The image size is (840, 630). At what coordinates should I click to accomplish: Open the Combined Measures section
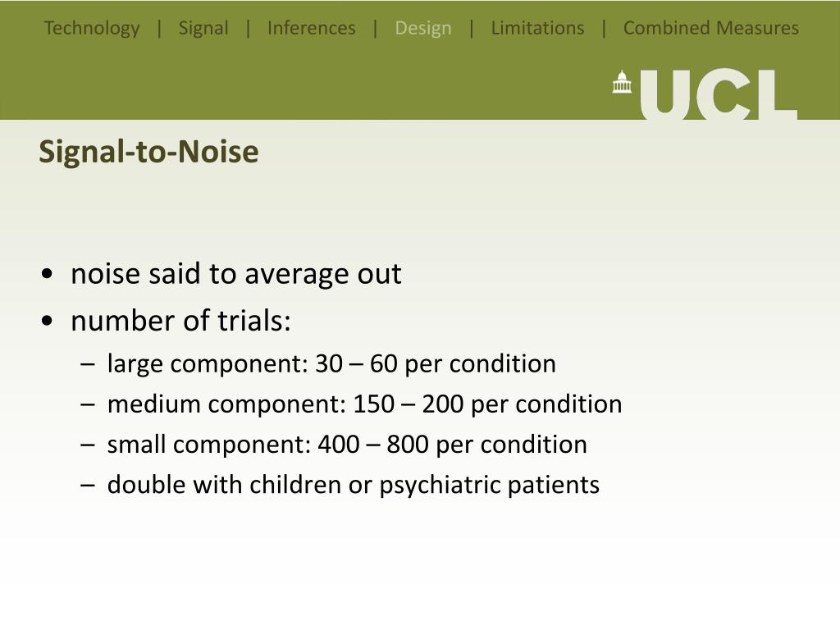pos(711,28)
